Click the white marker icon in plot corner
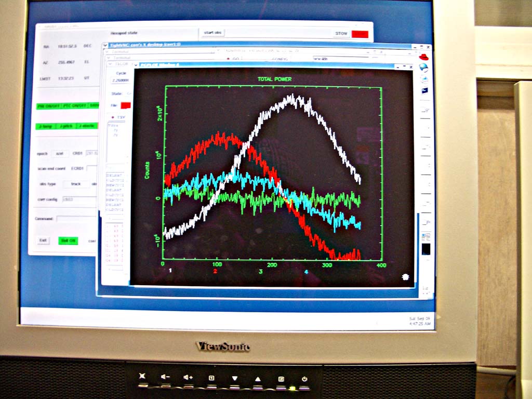The height and width of the screenshot is (399, 532). pos(405,277)
